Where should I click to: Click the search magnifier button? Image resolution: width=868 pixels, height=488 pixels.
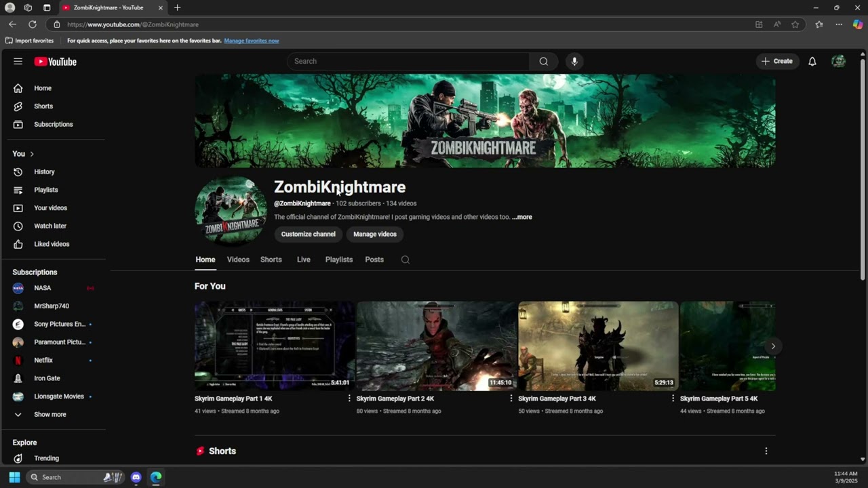(543, 61)
